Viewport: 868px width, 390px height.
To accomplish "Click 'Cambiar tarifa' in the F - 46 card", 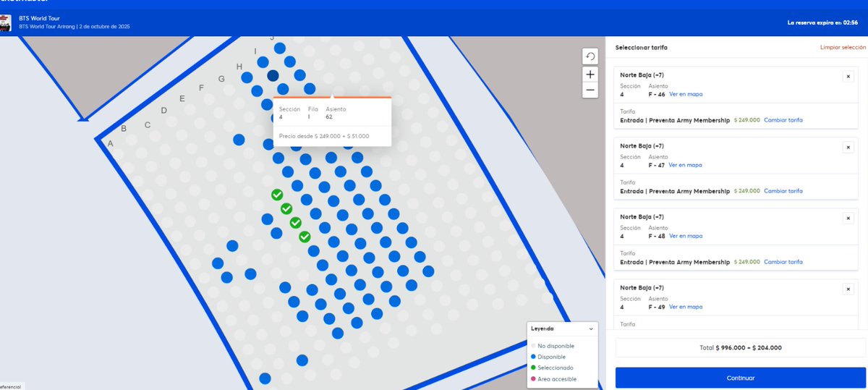I will click(783, 120).
